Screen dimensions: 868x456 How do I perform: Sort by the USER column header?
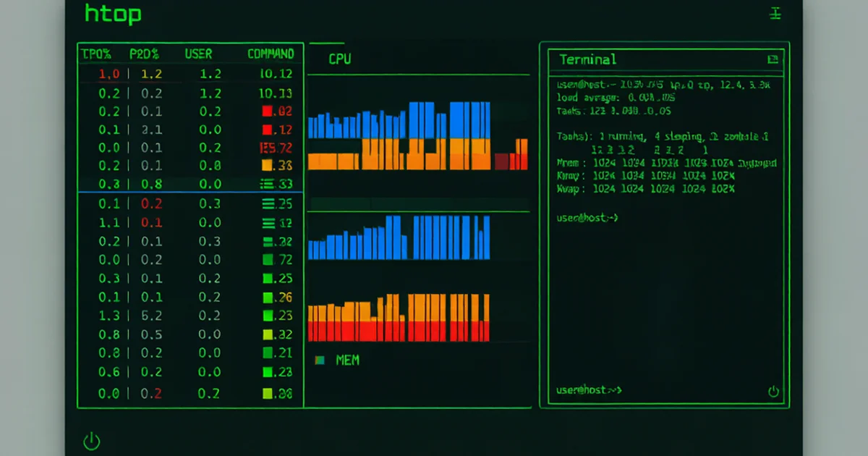(198, 54)
